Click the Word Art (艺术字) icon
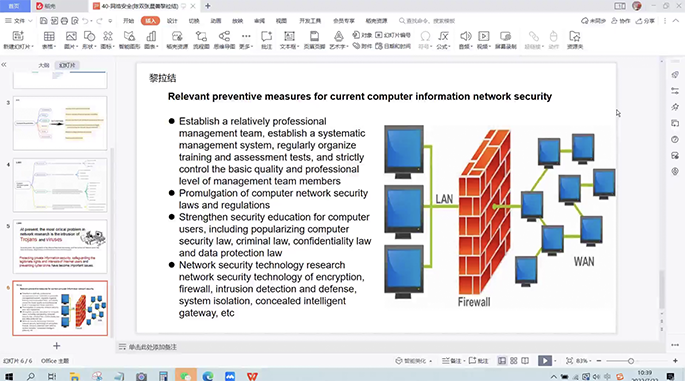685x381 pixels. tap(339, 40)
